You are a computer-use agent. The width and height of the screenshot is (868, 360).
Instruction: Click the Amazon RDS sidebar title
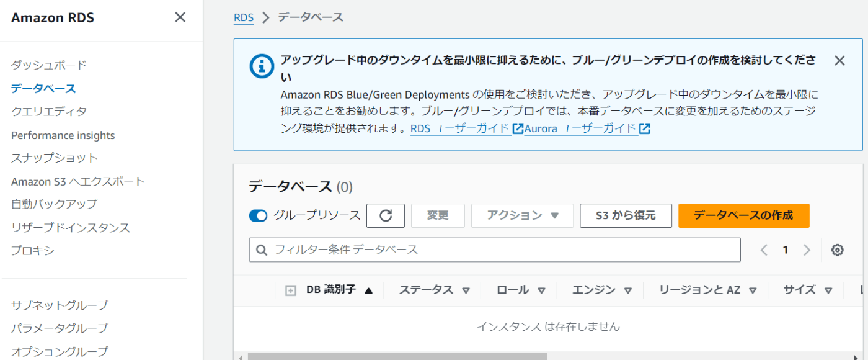53,17
